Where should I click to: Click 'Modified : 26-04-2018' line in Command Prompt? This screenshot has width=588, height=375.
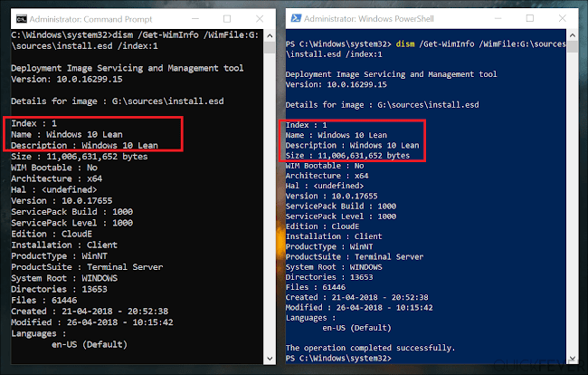[x=92, y=322]
